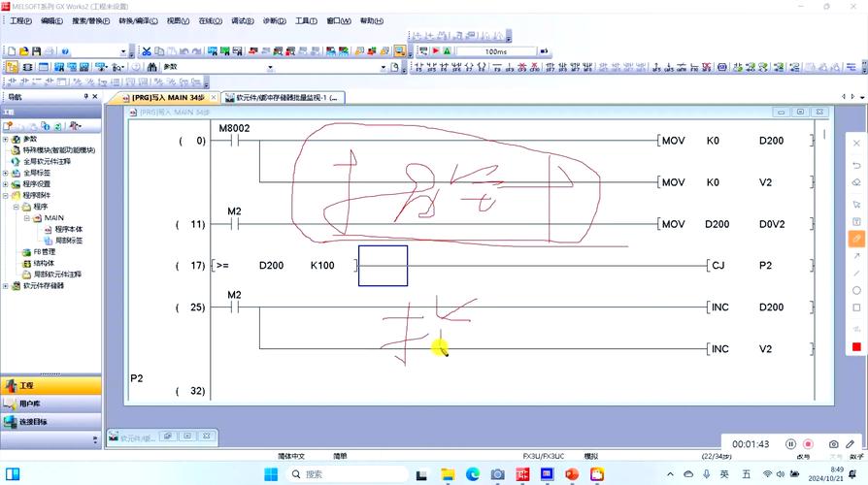This screenshot has width=868, height=485.
Task: Select 程序本体 in project tree
Action: pos(68,229)
